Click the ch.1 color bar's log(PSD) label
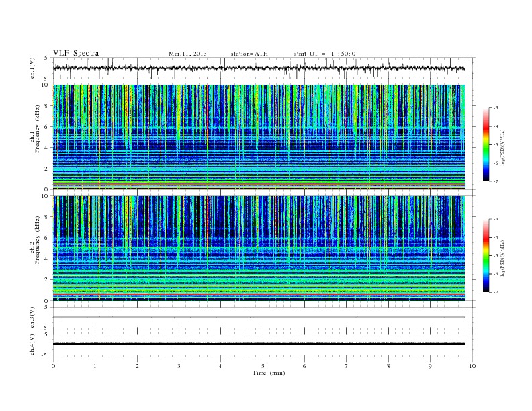532x411 pixels. (x=502, y=148)
